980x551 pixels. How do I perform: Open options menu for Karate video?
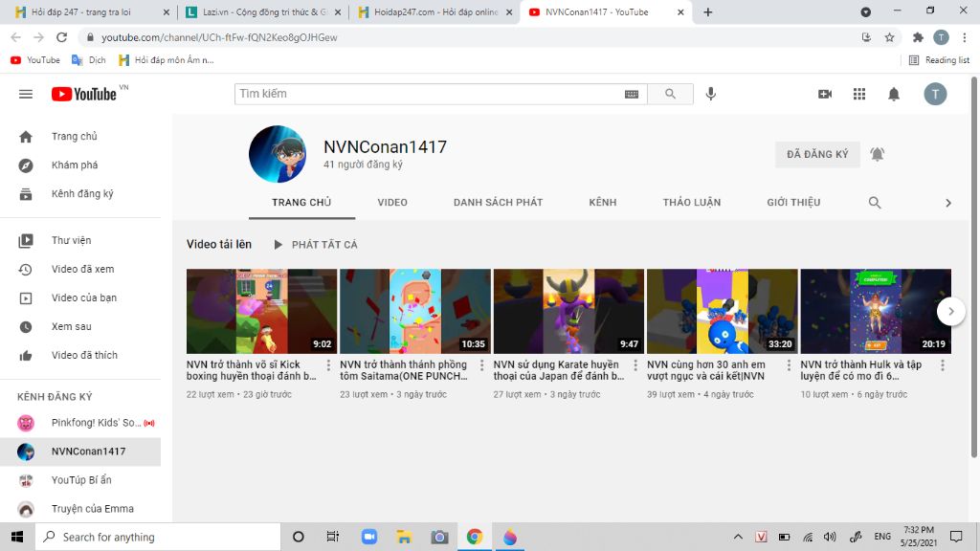(x=635, y=365)
